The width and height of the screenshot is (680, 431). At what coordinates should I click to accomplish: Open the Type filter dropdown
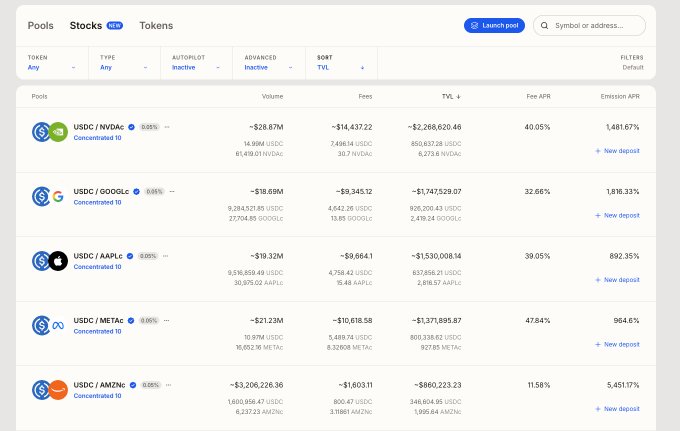(x=124, y=63)
